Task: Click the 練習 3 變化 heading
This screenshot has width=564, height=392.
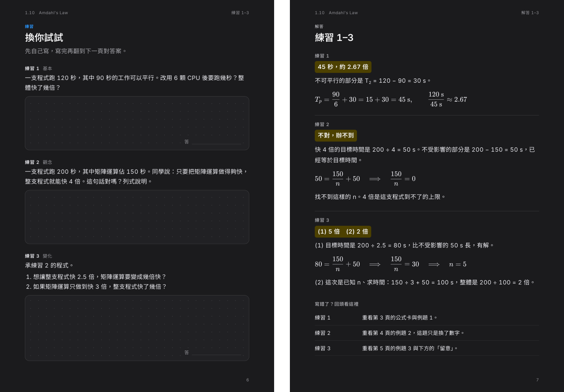Action: 39,256
